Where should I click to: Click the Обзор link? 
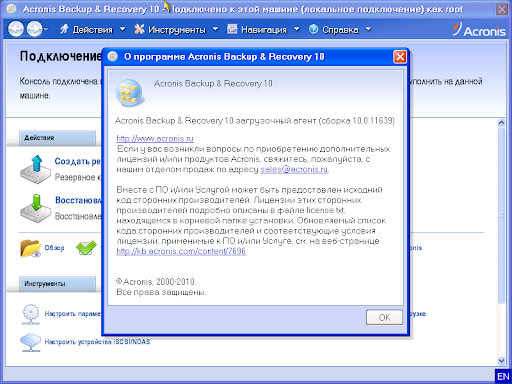coord(54,248)
